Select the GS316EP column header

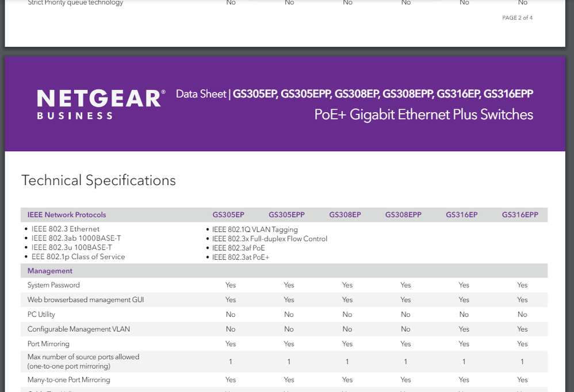tap(462, 214)
